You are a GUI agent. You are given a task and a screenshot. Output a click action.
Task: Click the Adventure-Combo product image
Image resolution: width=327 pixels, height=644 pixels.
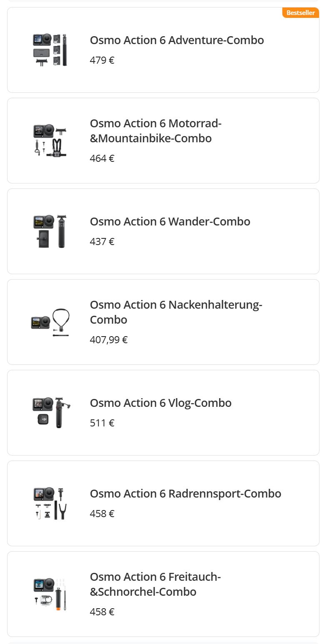(x=50, y=50)
